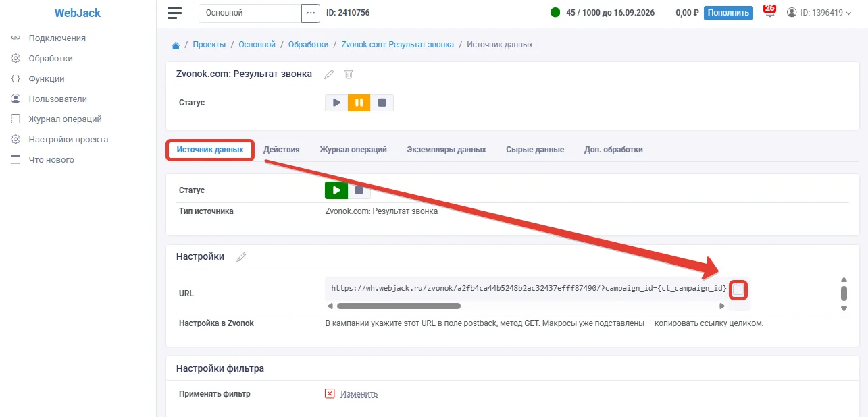Switch to the Сырые данные tab
This screenshot has height=417, width=868.
coord(535,150)
